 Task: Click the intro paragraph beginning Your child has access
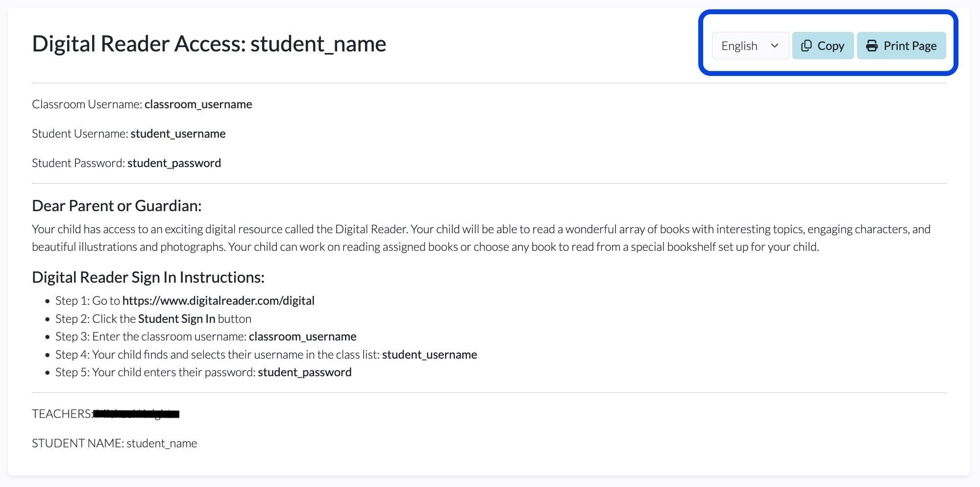pos(481,238)
